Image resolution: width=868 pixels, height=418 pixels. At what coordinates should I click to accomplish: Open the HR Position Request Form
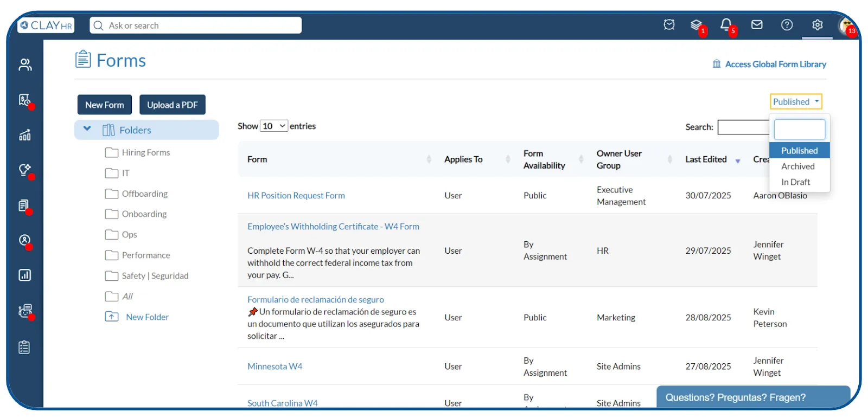296,195
